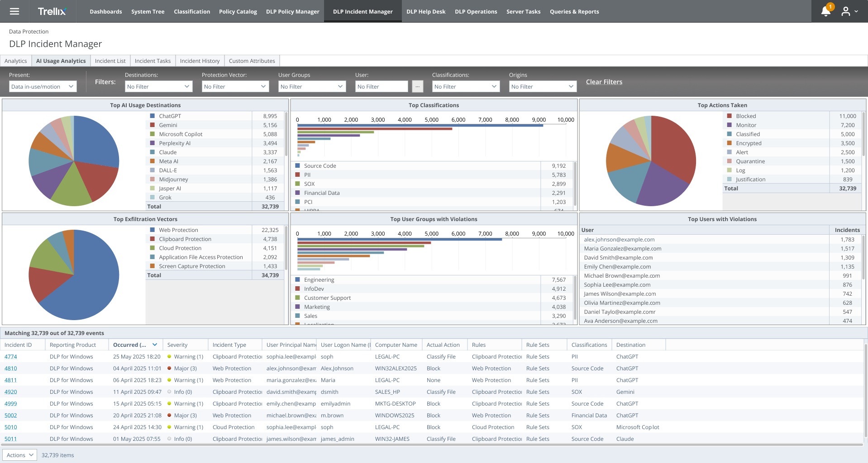Viewport: 868px width, 463px height.
Task: Open the notifications bell
Action: [x=826, y=11]
